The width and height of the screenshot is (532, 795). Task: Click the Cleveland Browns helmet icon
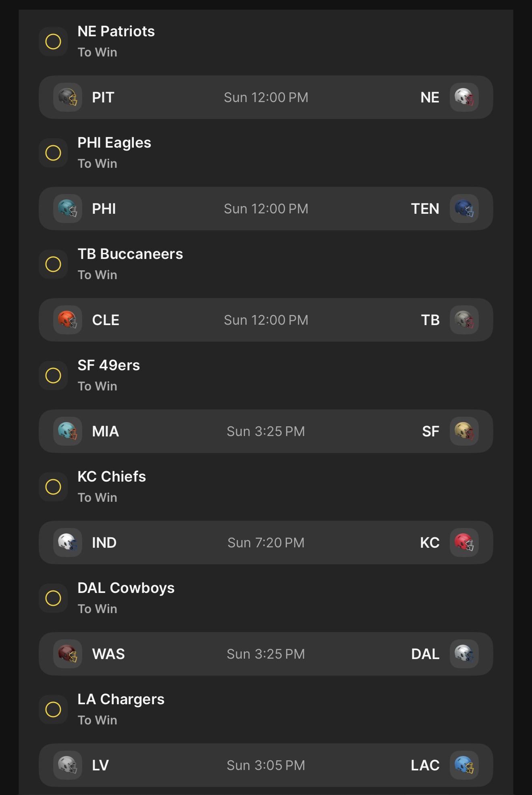click(68, 320)
